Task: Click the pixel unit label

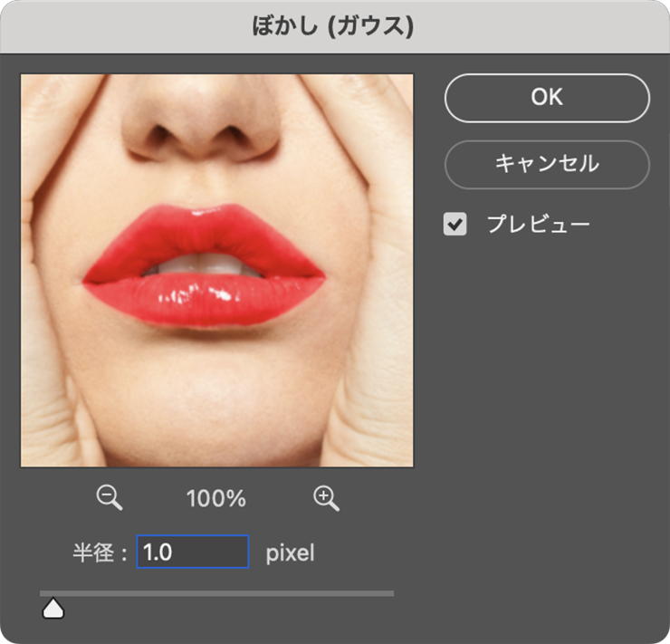Action: tap(290, 553)
